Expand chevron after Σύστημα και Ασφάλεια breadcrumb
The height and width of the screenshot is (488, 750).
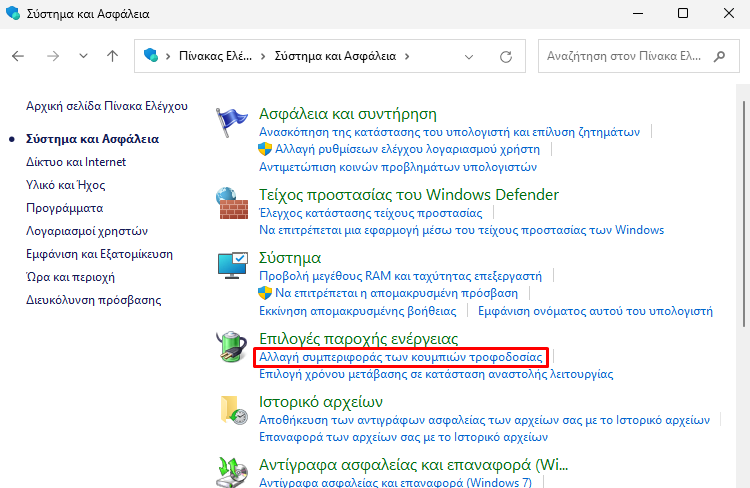407,56
